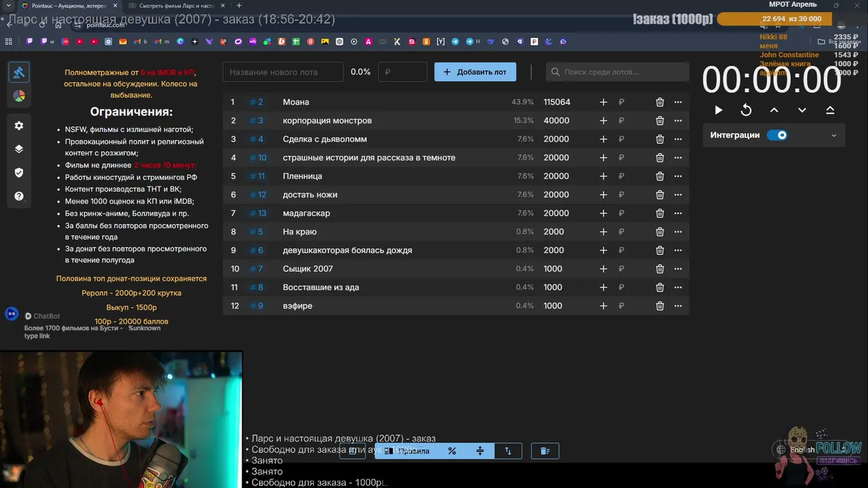Delete the корпорация монстров lot
868x488 pixels.
[x=660, y=121]
